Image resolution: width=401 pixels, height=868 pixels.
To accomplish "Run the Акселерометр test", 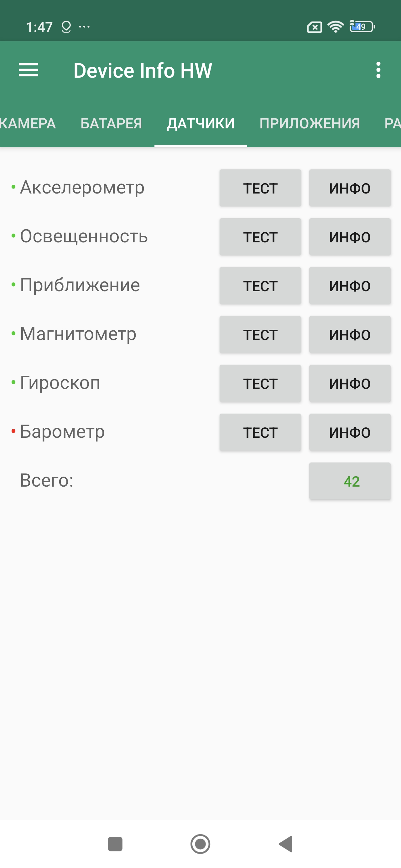I will click(260, 188).
